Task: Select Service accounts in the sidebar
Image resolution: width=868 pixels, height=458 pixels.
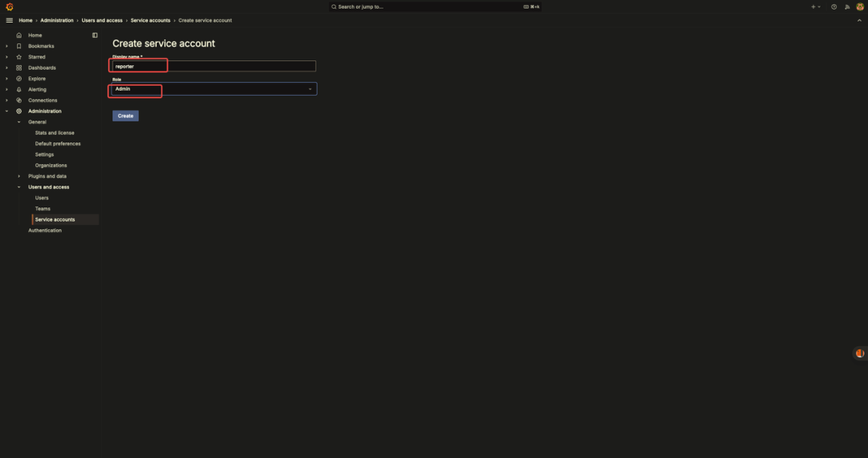Action: coord(55,219)
